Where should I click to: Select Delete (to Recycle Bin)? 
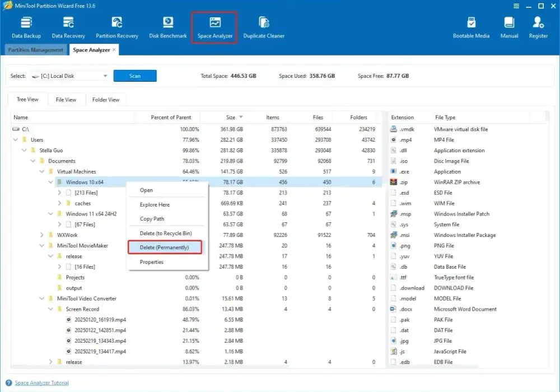(167, 233)
